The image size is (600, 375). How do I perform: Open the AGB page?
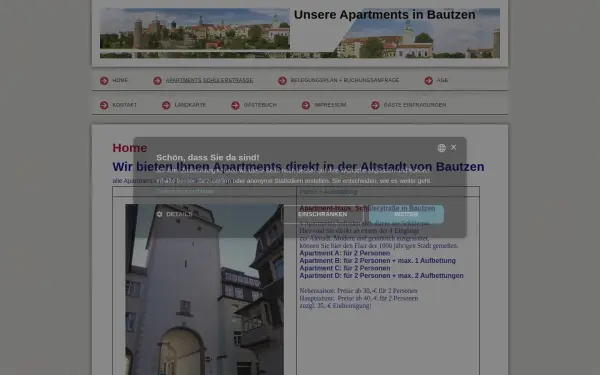pyautogui.click(x=442, y=80)
